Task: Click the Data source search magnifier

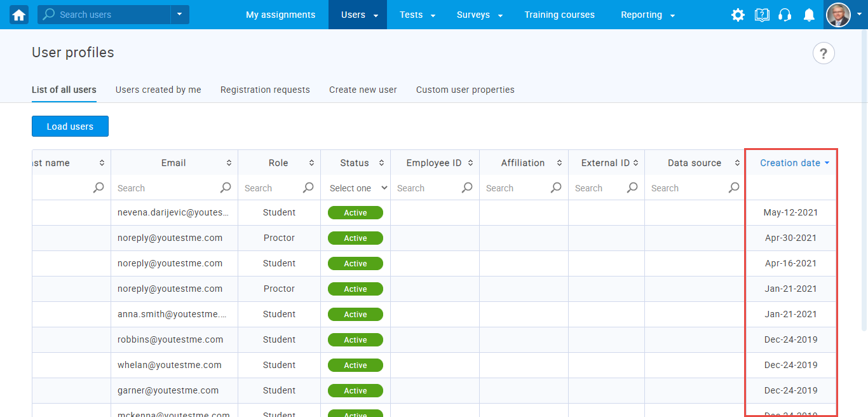Action: [734, 188]
